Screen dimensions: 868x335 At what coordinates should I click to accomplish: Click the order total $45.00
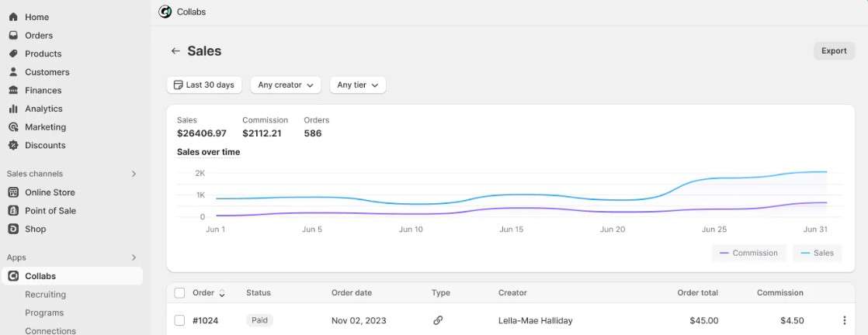click(704, 320)
